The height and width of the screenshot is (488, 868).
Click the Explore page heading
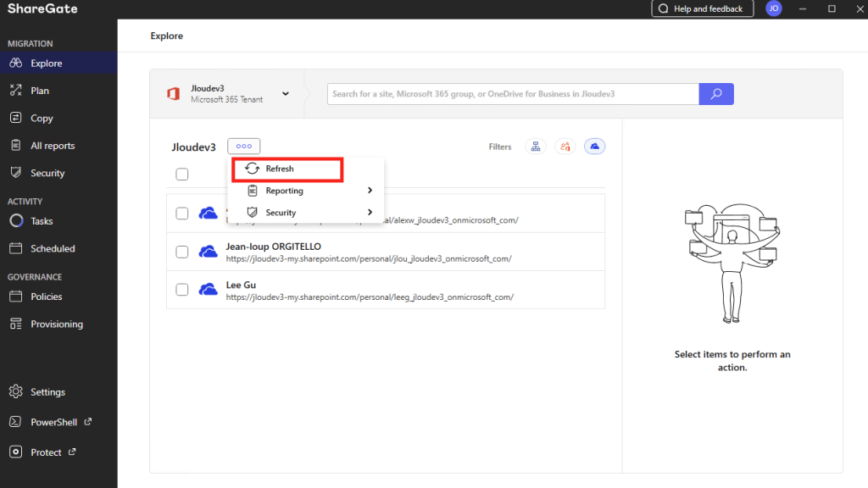pyautogui.click(x=167, y=36)
